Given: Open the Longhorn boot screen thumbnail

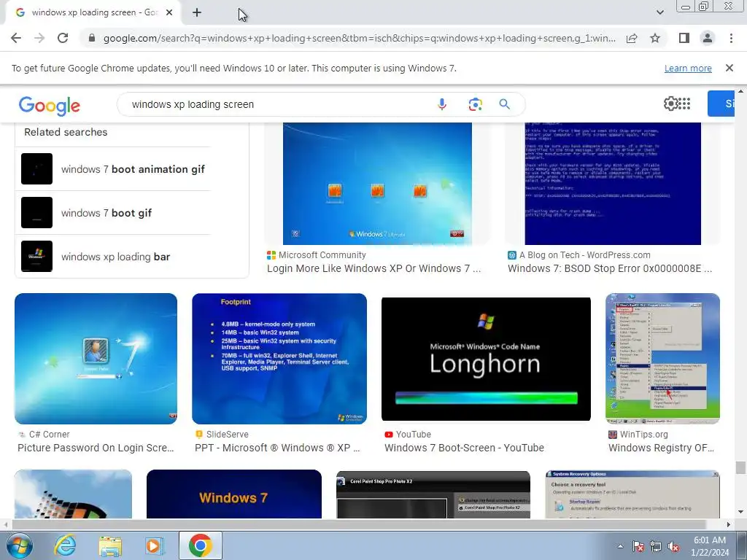Looking at the screenshot, I should (486, 359).
